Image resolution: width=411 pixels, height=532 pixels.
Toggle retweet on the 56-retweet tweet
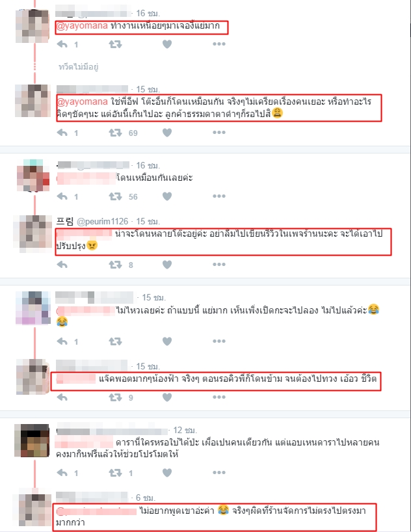[x=115, y=196]
